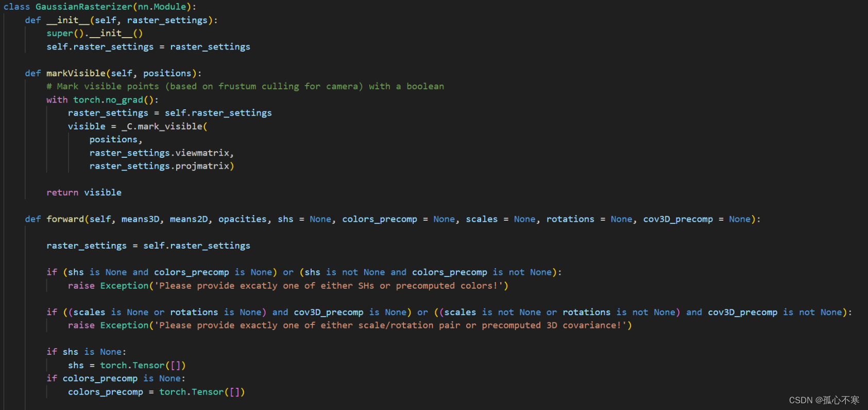
Task: Click the 'scale/rotation pair' exception message
Action: click(390, 325)
